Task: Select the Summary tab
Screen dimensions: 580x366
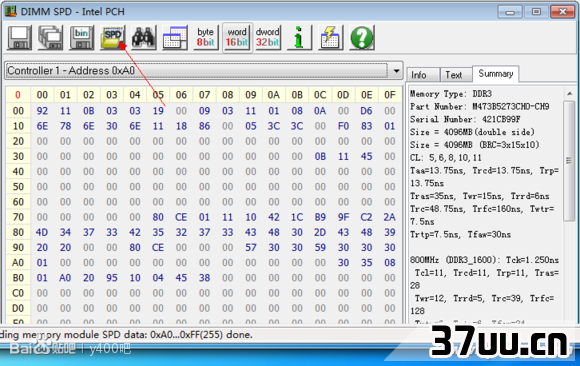Action: [x=496, y=74]
